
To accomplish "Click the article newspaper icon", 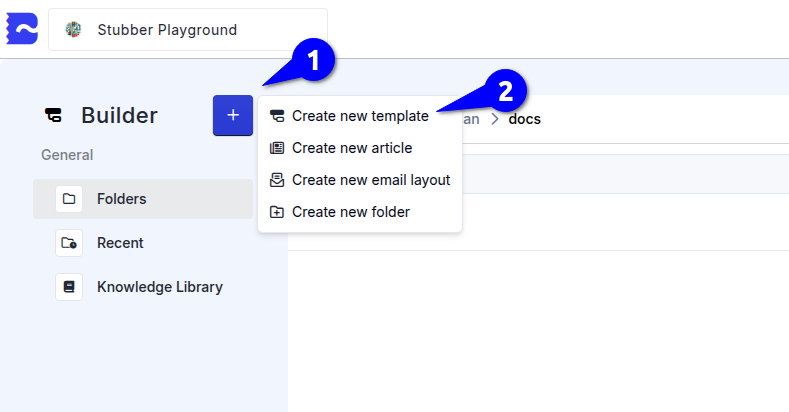I will click(x=277, y=148).
